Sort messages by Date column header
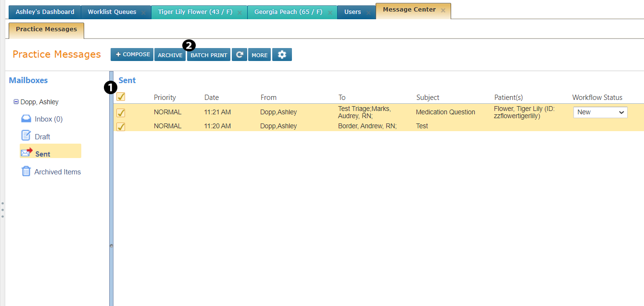This screenshot has height=306, width=644. [212, 98]
